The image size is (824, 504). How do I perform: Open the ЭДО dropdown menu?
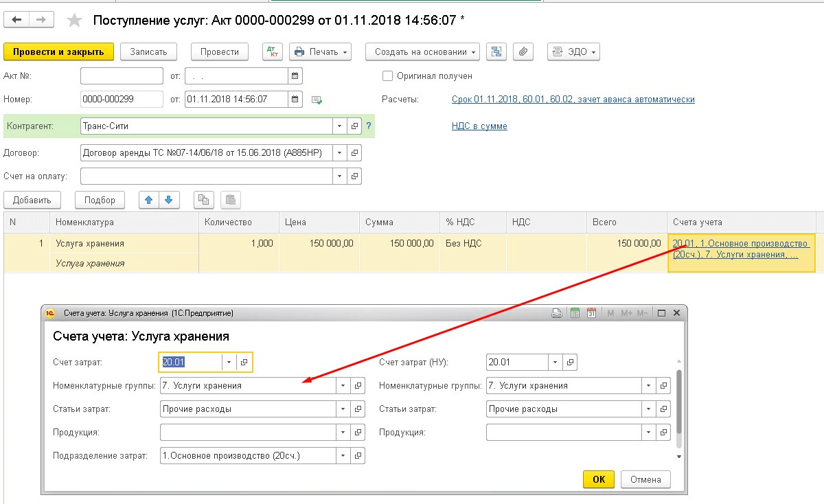pos(573,51)
